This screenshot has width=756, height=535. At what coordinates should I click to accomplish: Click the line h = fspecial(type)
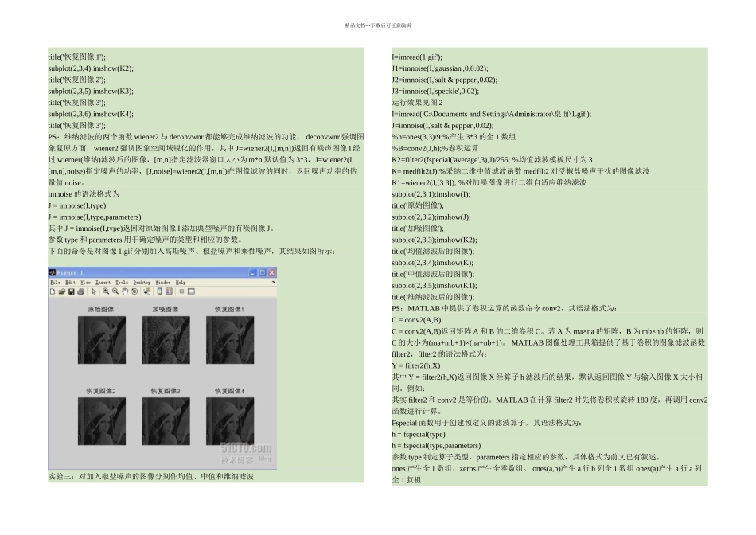click(x=418, y=434)
